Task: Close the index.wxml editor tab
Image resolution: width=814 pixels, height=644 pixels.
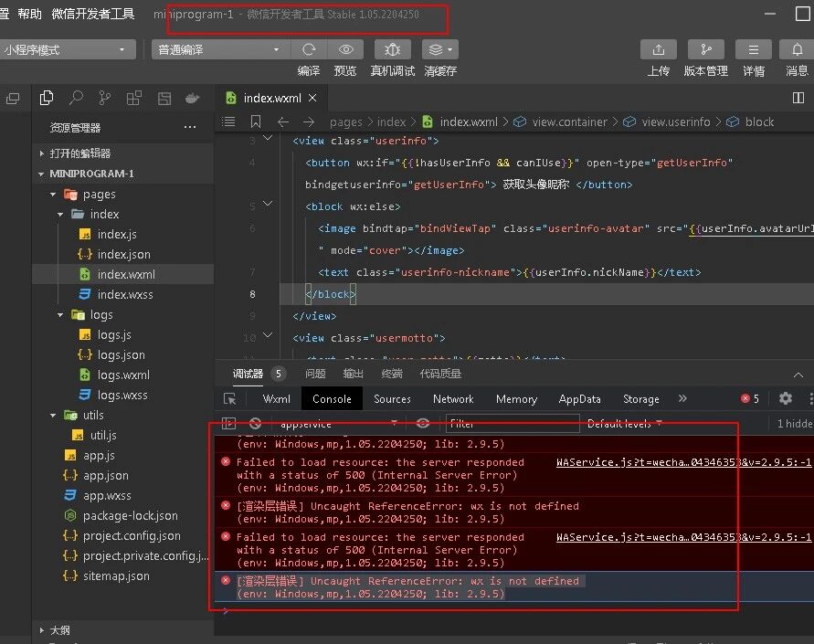Action: coord(312,98)
